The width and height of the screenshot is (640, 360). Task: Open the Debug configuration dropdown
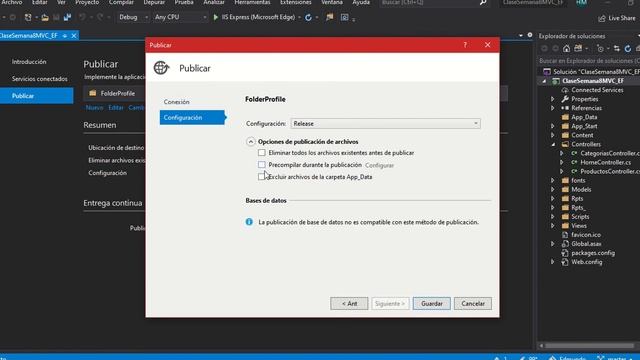(x=133, y=17)
